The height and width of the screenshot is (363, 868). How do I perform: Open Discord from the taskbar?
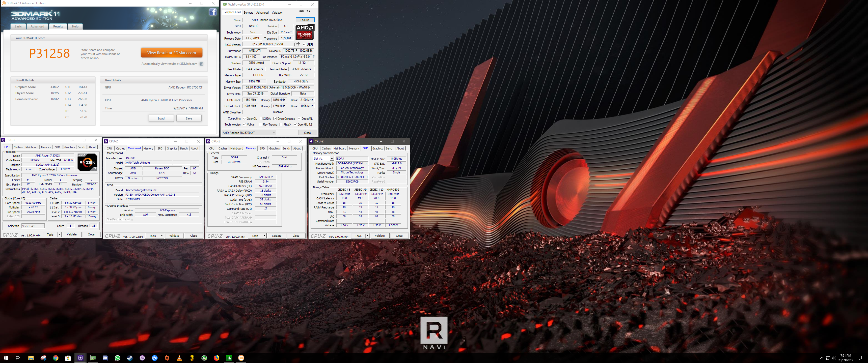click(x=105, y=358)
